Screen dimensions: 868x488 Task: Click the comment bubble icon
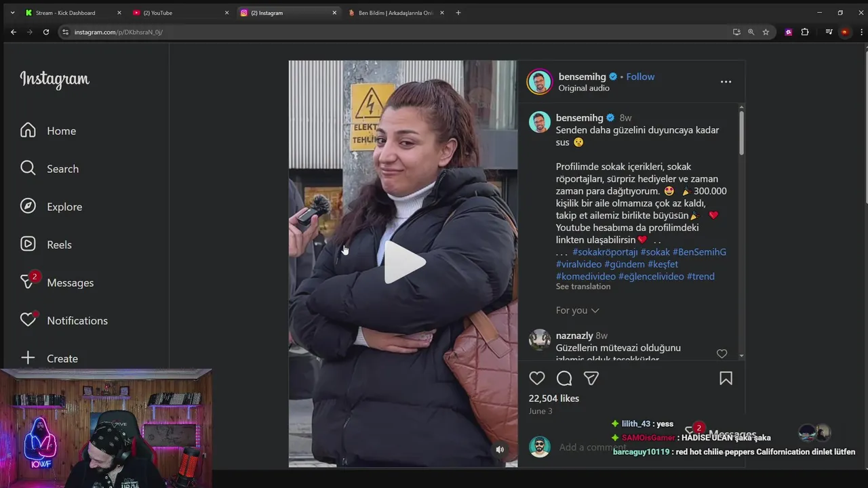564,378
